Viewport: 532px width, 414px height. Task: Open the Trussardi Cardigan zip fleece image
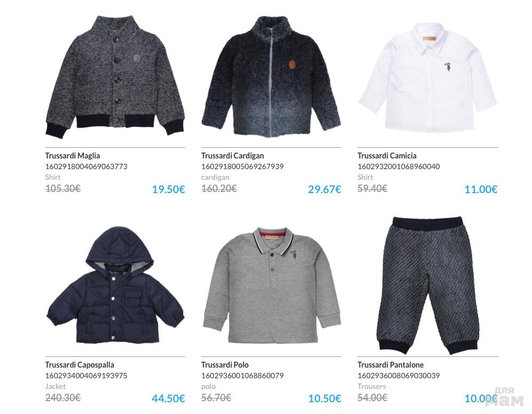coord(271,77)
